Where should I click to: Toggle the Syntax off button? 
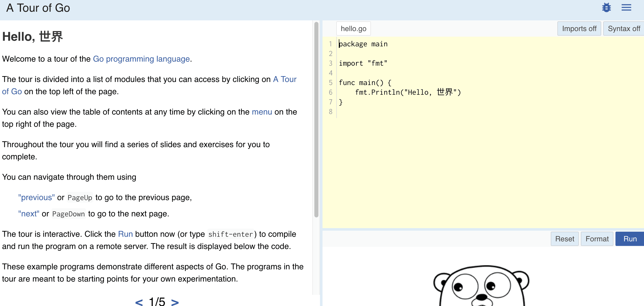(624, 29)
